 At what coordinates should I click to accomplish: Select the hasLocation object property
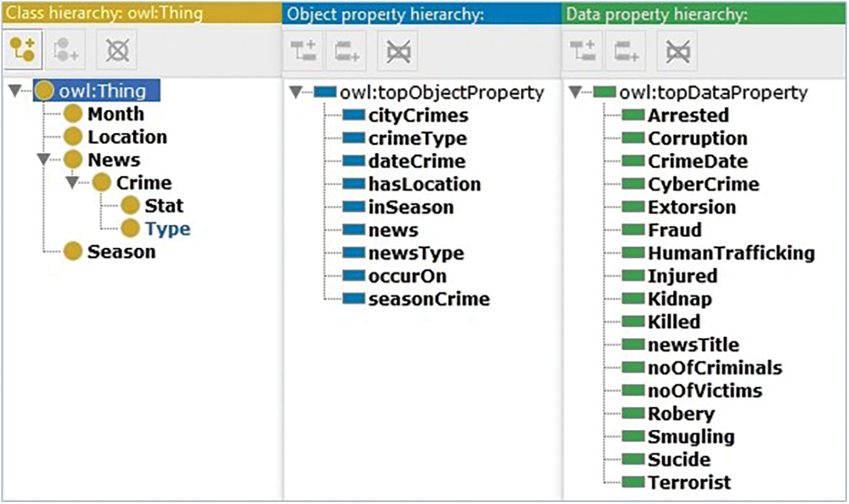(x=424, y=185)
